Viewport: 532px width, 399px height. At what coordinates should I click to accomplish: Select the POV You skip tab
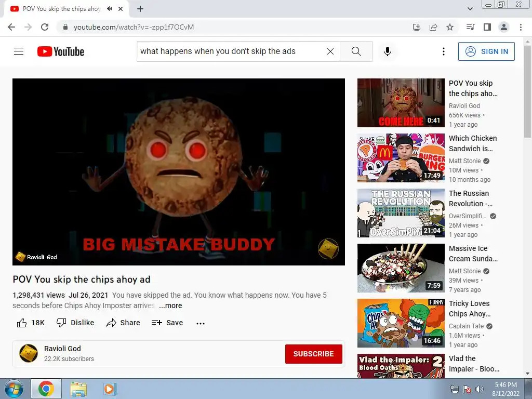(x=61, y=9)
